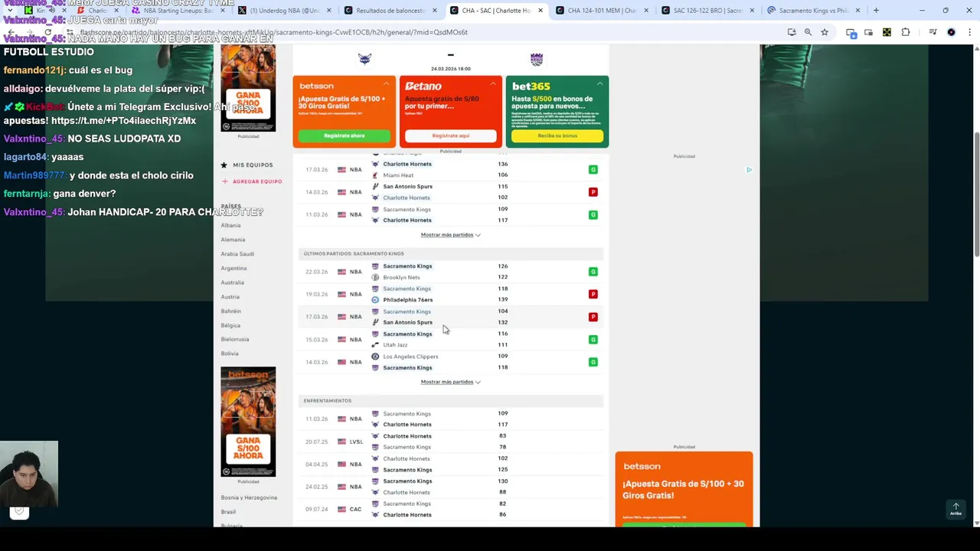Click Philadelphia 76ers team logo
The image size is (980, 551).
coord(375,300)
